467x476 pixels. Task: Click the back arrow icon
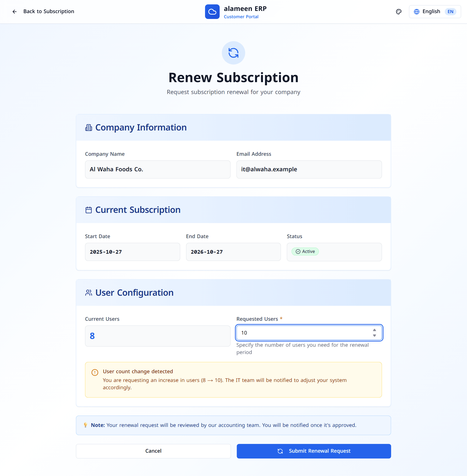(14, 11)
